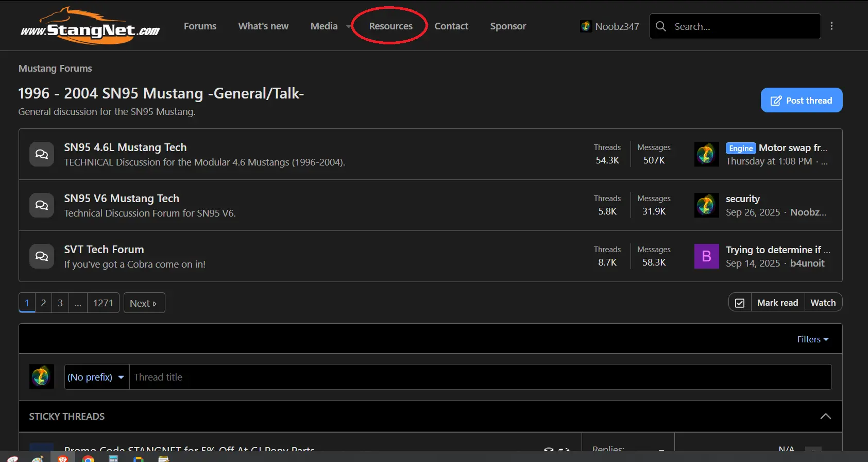
Task: Open the SVT Tech Forum
Action: [104, 250]
